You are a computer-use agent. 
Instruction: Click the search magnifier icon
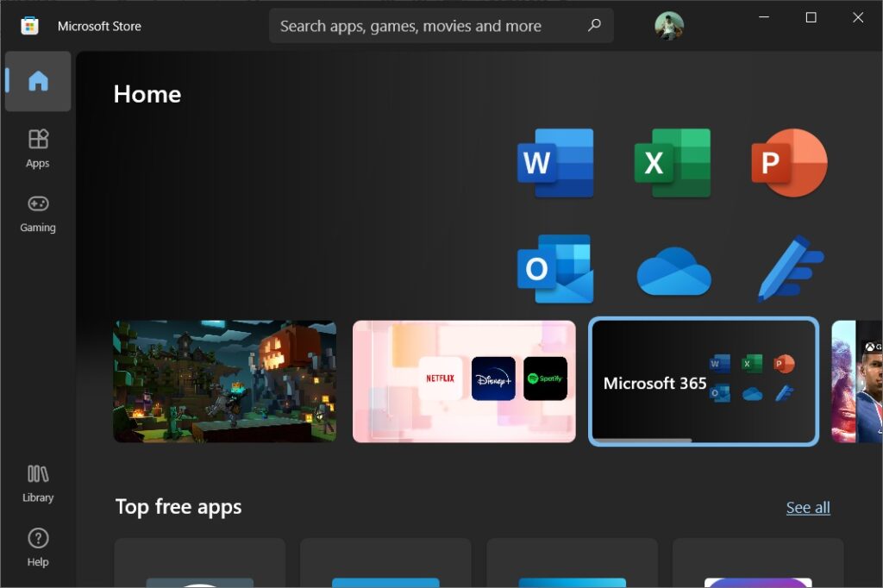593,26
